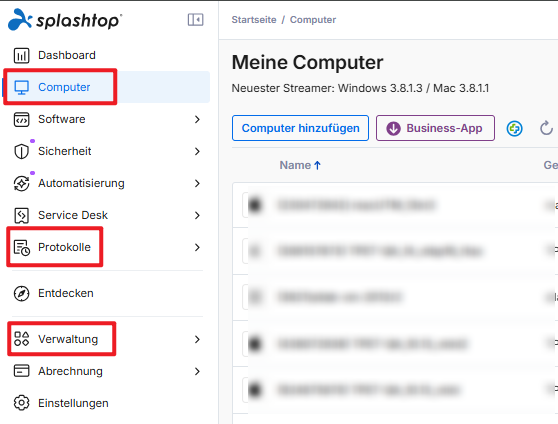Open the Dashboard icon in the sidebar
Image resolution: width=558 pixels, height=424 pixels.
[x=21, y=56]
